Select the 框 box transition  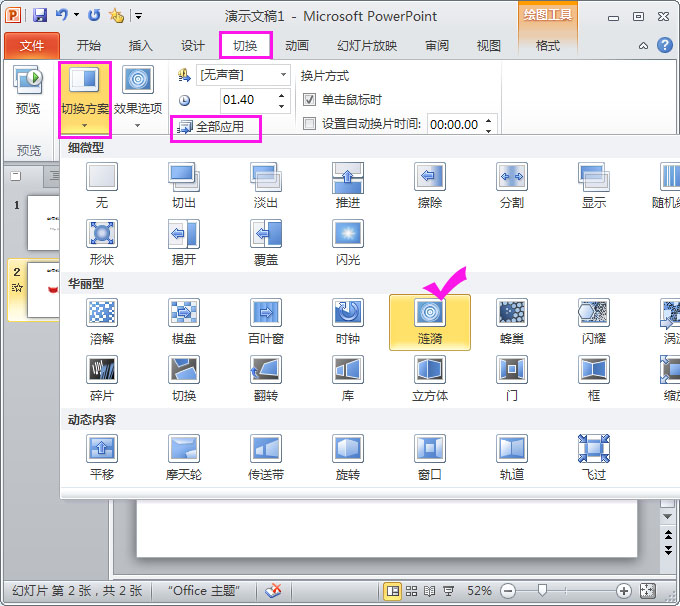click(594, 379)
